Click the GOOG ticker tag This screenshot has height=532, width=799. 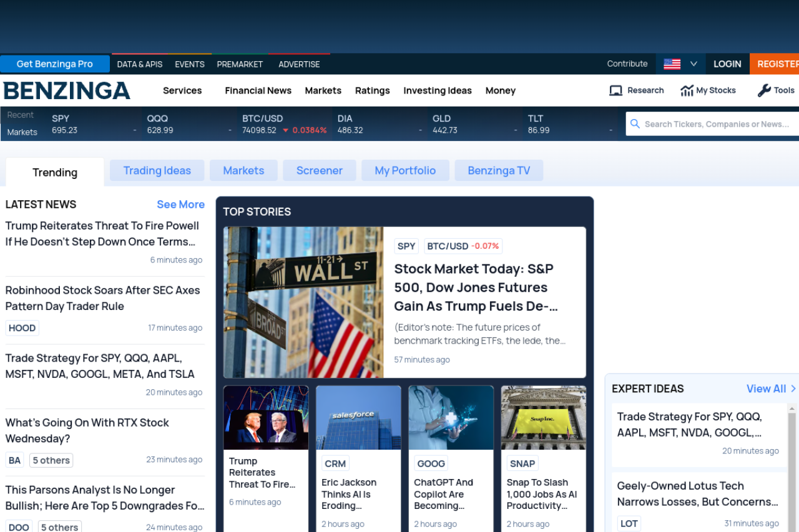431,463
